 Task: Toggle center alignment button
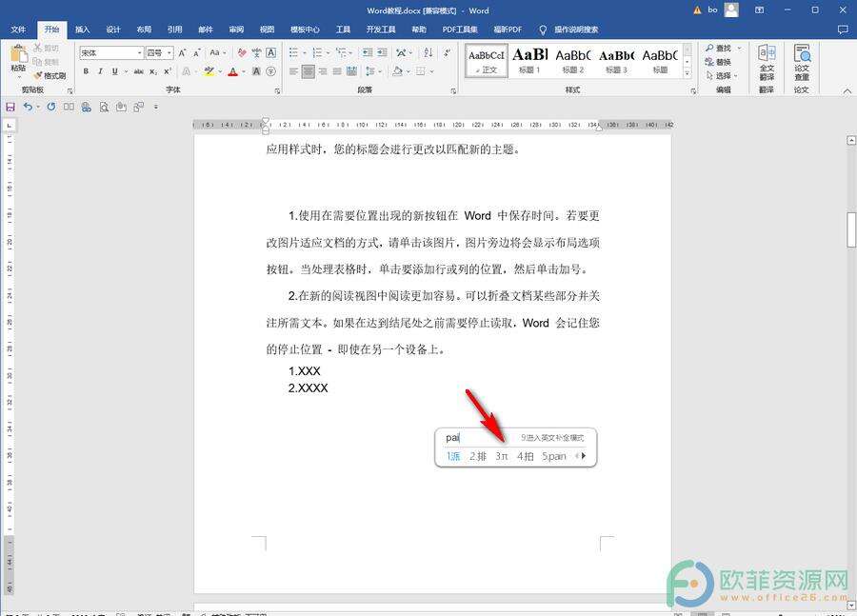[x=309, y=71]
